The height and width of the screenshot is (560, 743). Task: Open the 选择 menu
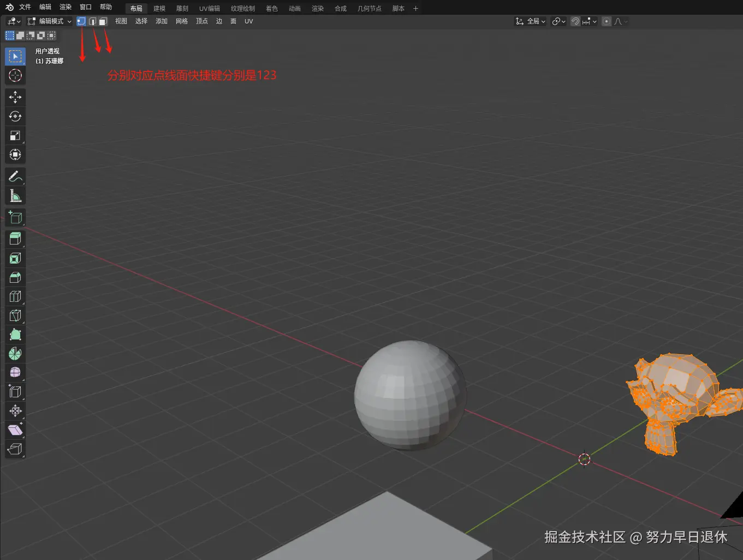point(141,21)
